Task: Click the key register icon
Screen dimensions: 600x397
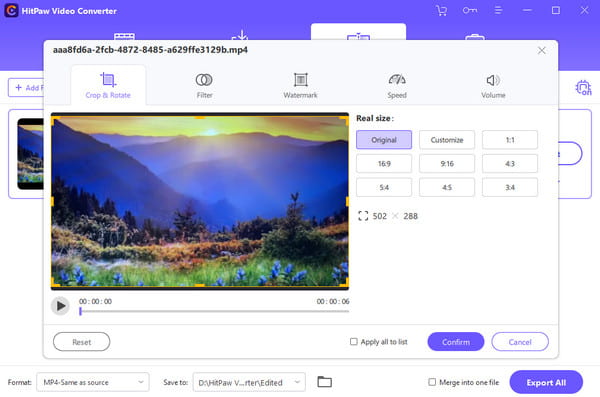Action: tap(470, 10)
